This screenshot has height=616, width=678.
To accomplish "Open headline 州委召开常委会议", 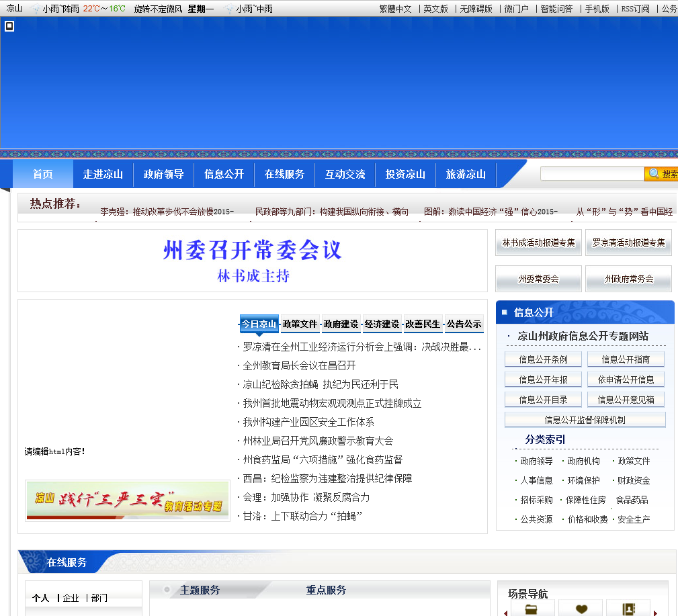I will coord(253,250).
